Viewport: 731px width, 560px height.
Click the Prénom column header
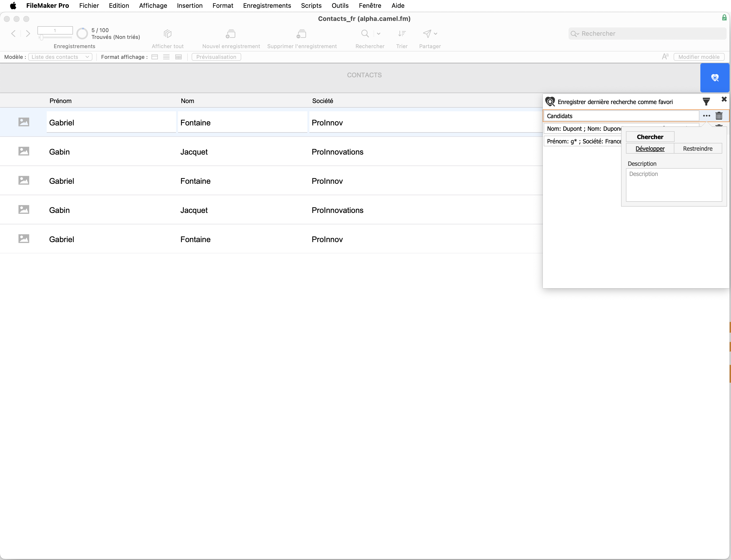pyautogui.click(x=60, y=101)
